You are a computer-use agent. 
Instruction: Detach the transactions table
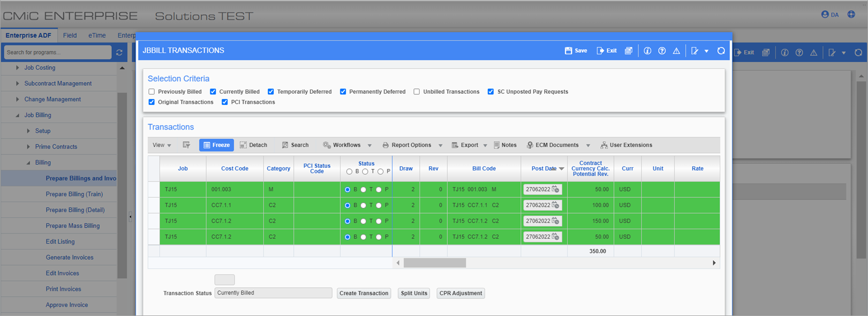tap(253, 145)
